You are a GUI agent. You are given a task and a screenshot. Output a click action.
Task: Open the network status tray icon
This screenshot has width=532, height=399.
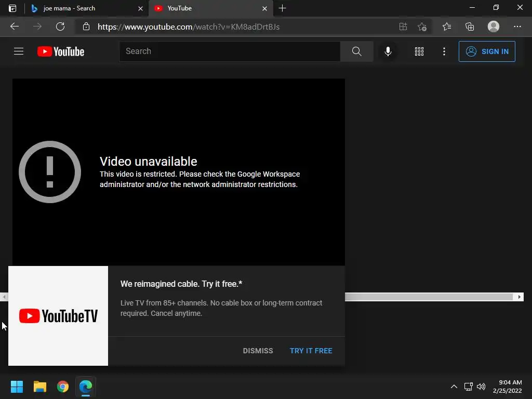click(x=468, y=387)
